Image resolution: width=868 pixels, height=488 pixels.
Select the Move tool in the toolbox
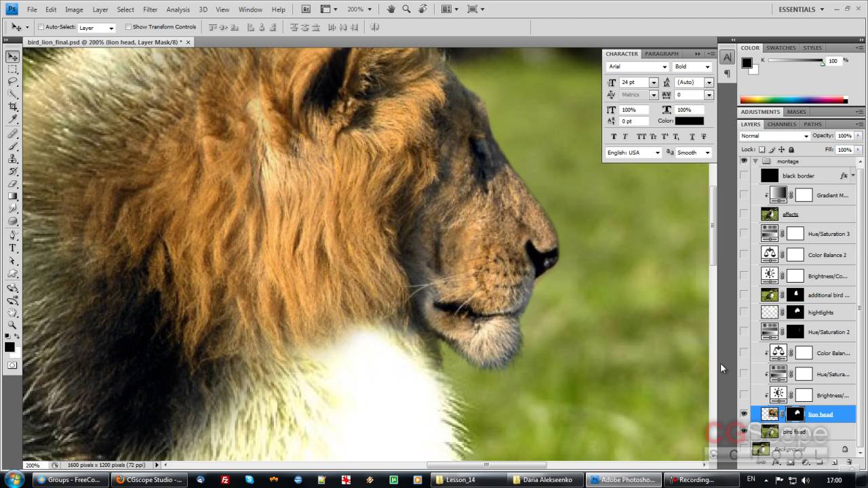click(13, 57)
